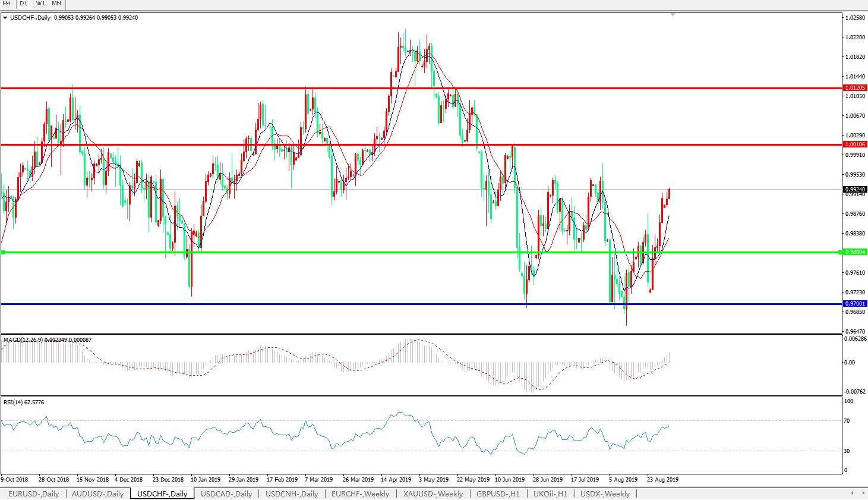Expand the USDCHF chart title dropdown triangle

pyautogui.click(x=5, y=18)
